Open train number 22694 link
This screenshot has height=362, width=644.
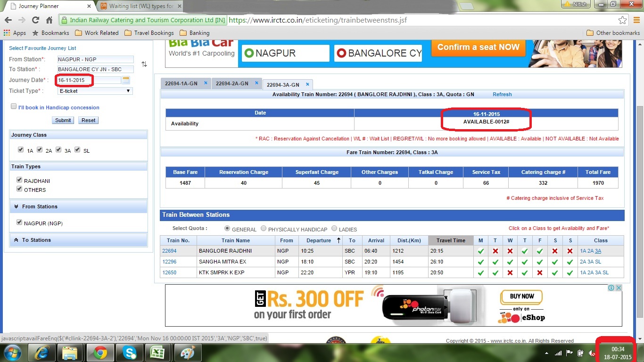coord(169,251)
